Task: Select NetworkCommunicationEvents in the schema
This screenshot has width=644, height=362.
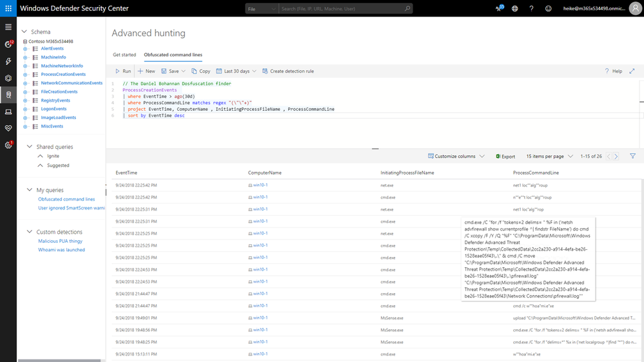Action: click(x=72, y=83)
